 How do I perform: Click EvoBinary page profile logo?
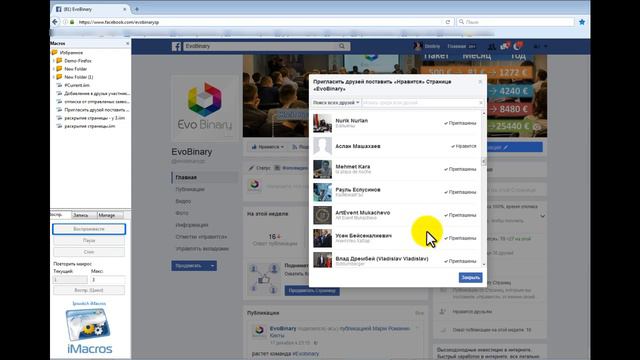coord(204,107)
